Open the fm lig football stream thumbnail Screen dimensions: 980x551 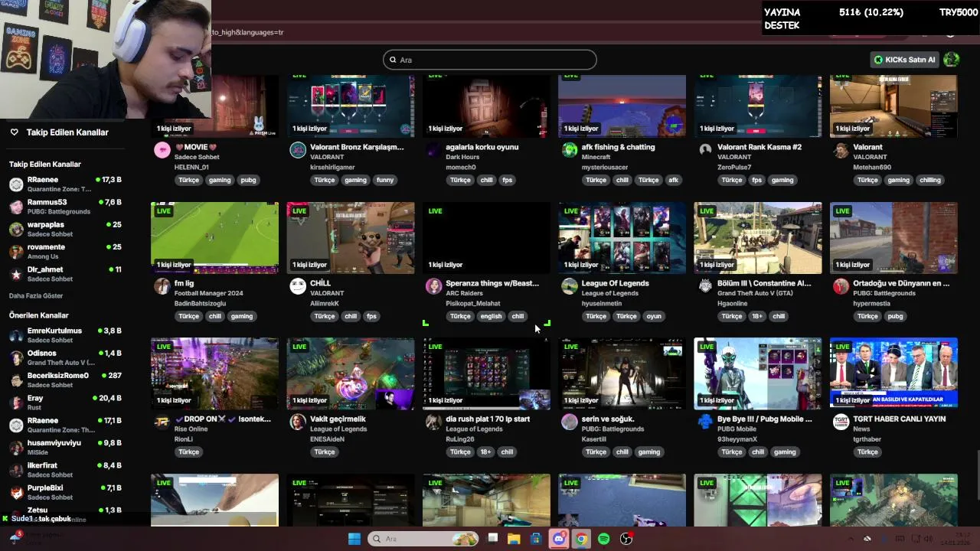pos(214,238)
